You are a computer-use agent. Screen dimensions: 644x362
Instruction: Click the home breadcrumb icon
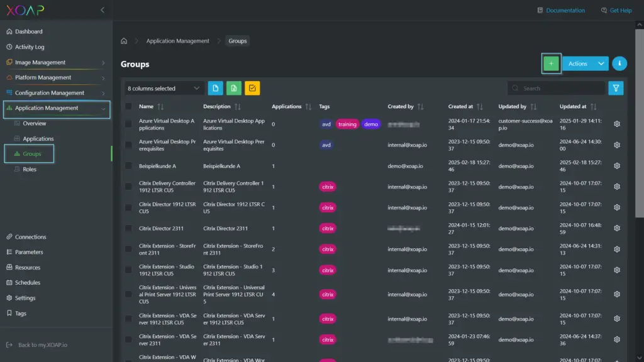pyautogui.click(x=123, y=40)
